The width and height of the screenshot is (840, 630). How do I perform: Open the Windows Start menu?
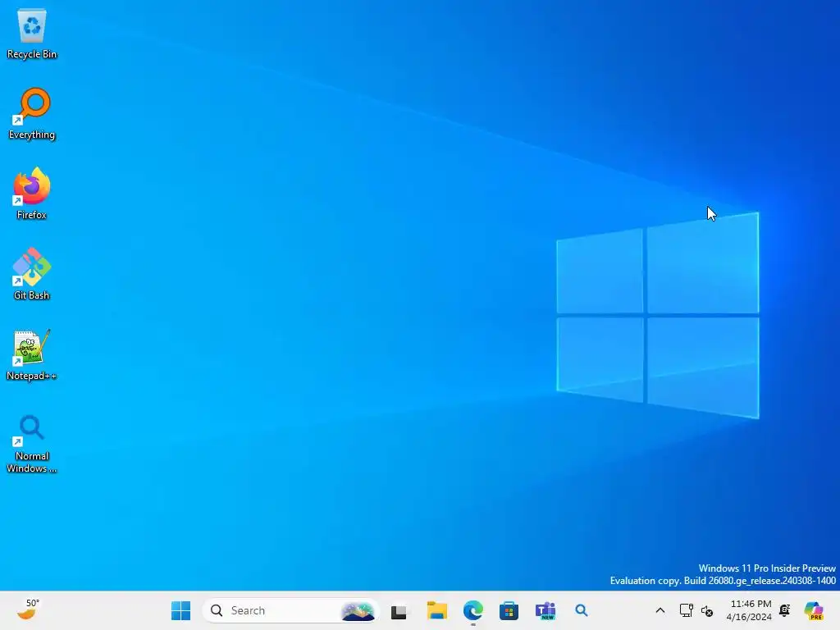pos(180,610)
